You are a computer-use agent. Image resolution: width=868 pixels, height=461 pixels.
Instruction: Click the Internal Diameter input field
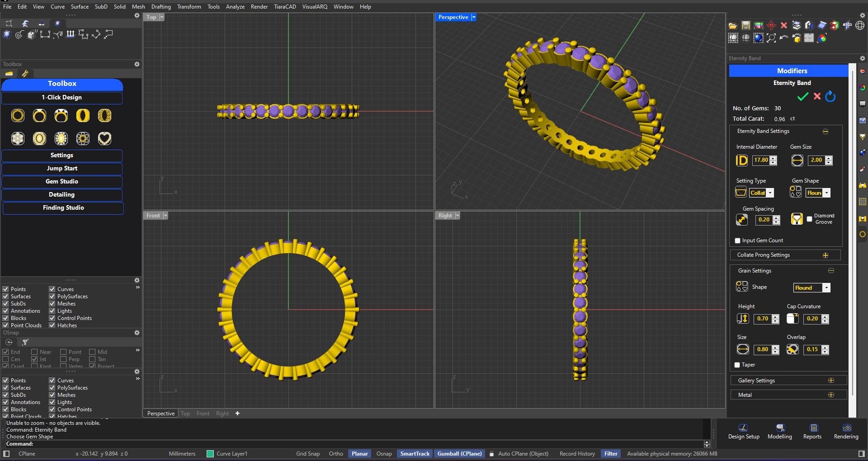(761, 160)
